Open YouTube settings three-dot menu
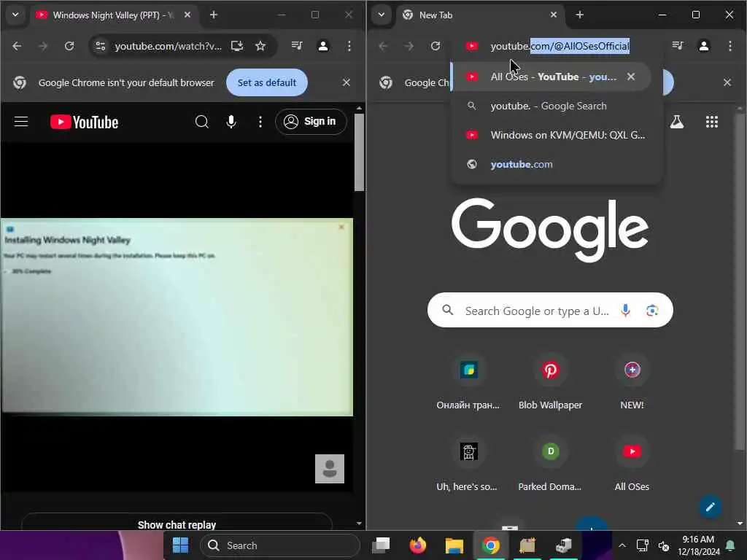The image size is (747, 560). click(x=260, y=122)
